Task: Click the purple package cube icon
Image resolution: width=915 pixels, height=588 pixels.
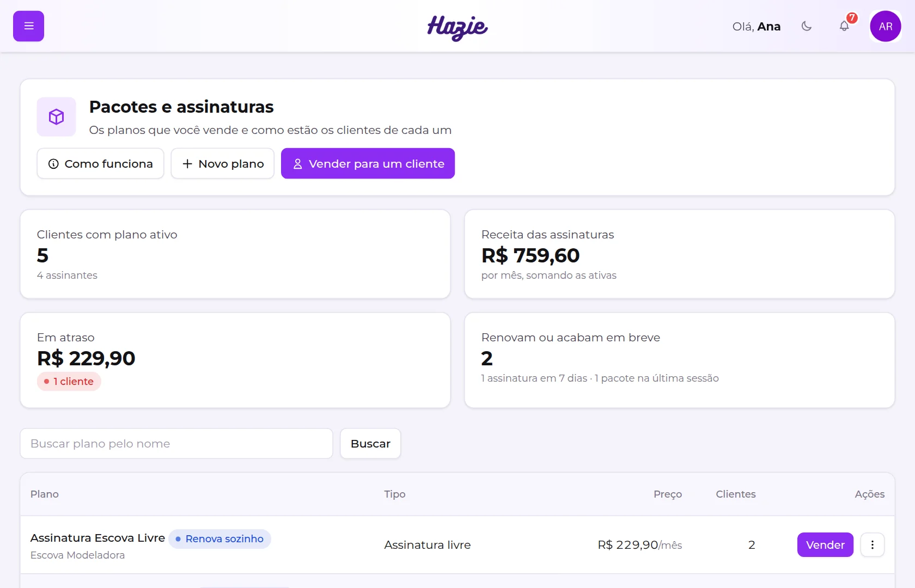Action: (x=57, y=117)
